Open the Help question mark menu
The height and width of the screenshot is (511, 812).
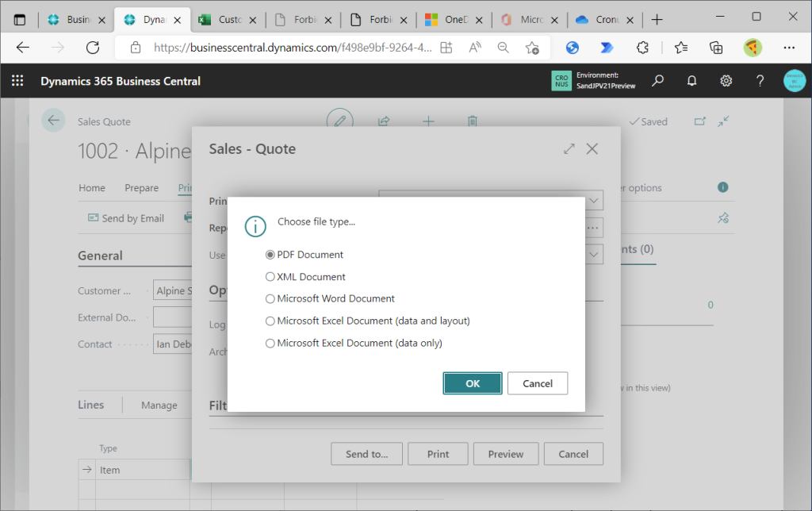pyautogui.click(x=760, y=81)
